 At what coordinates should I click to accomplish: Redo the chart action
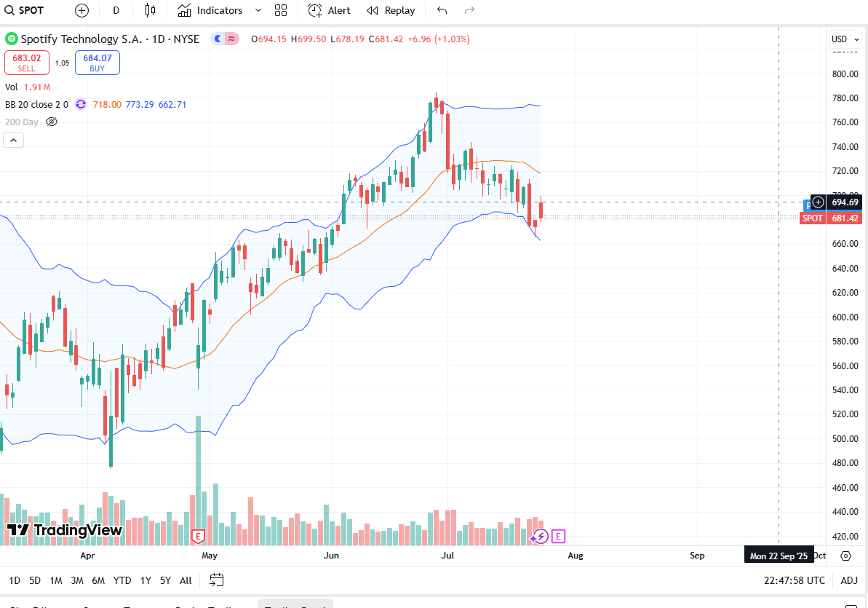(469, 10)
